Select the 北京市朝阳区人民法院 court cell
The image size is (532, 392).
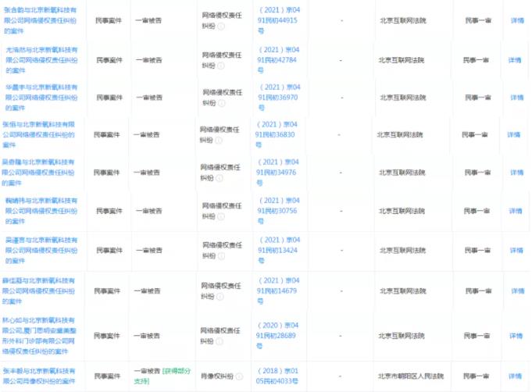411,376
